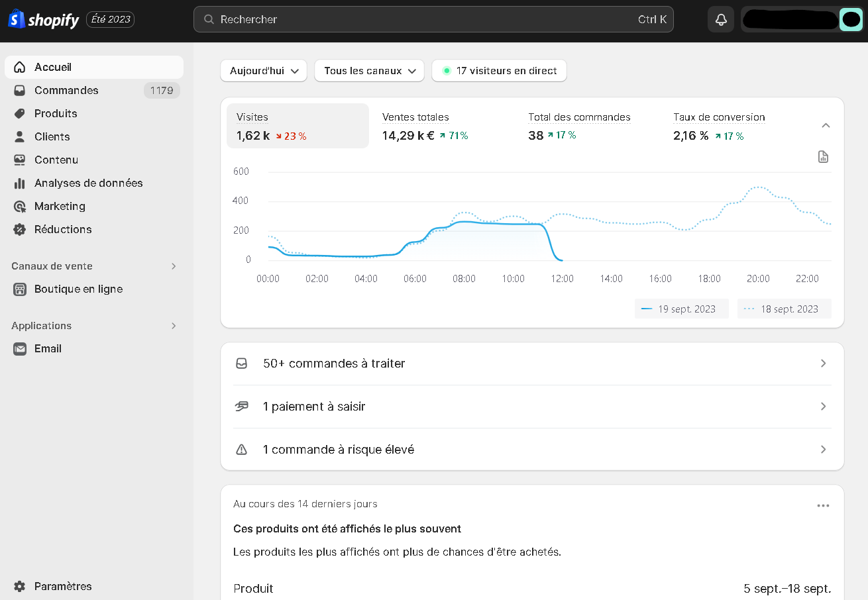View 17 visiteurs en direct

499,71
